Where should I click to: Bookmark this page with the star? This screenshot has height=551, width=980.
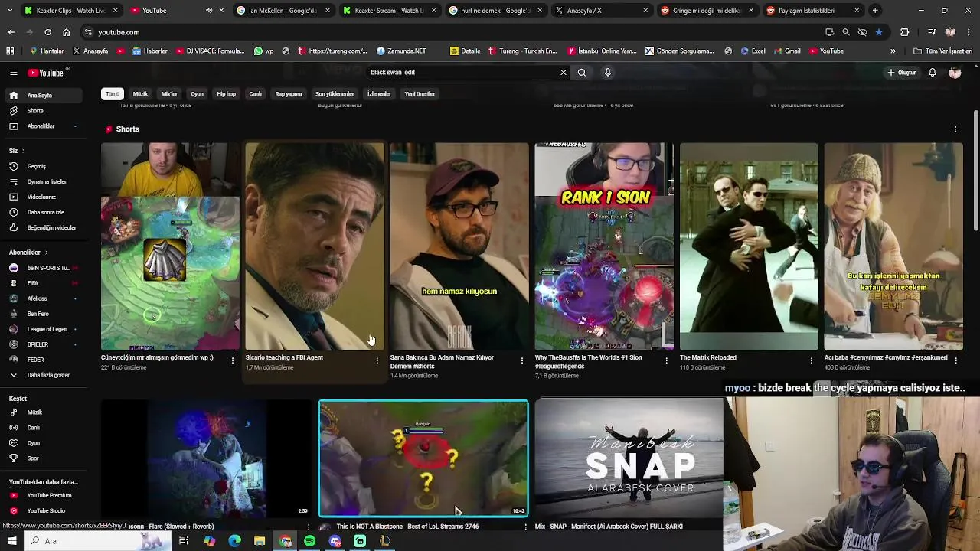click(879, 32)
